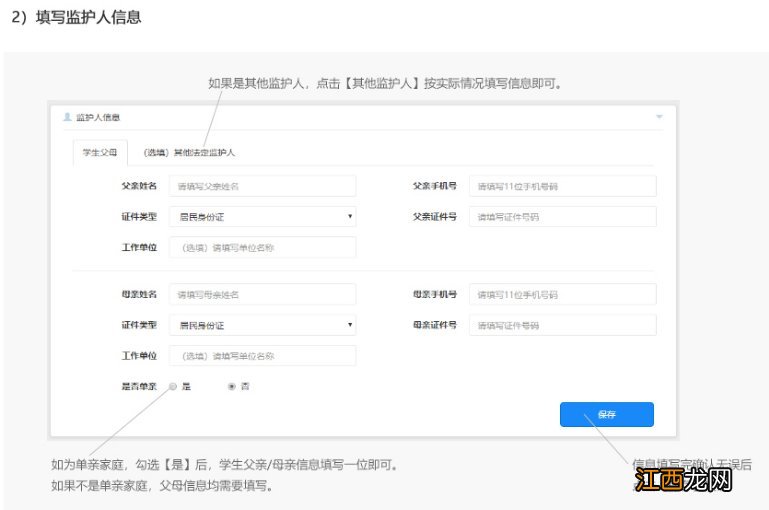Focus the 父亲姓名 input field
769x510 pixels.
pyautogui.click(x=262, y=186)
